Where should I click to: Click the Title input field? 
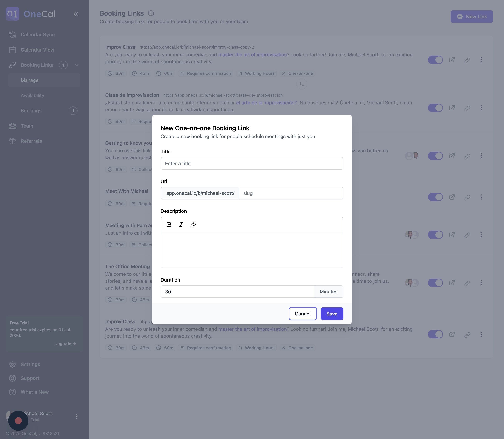pos(252,163)
